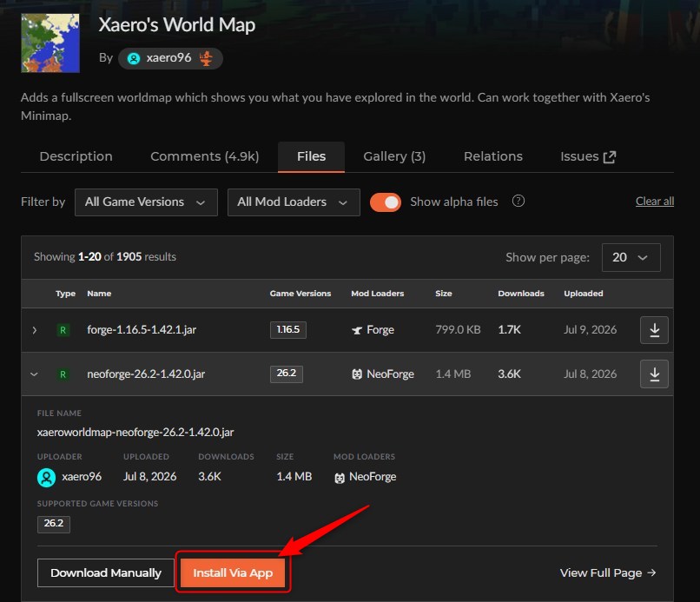Image resolution: width=700 pixels, height=602 pixels.
Task: Click the 799.0 KB size cell
Action: (458, 330)
